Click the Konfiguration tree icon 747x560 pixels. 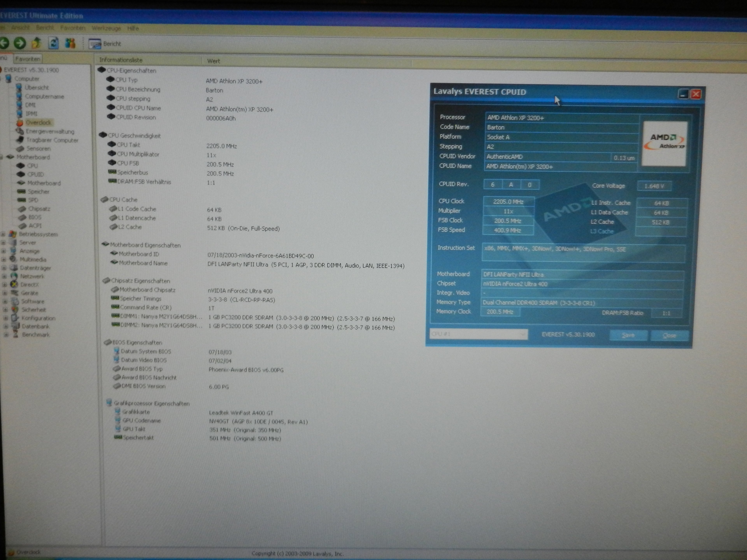click(x=15, y=318)
